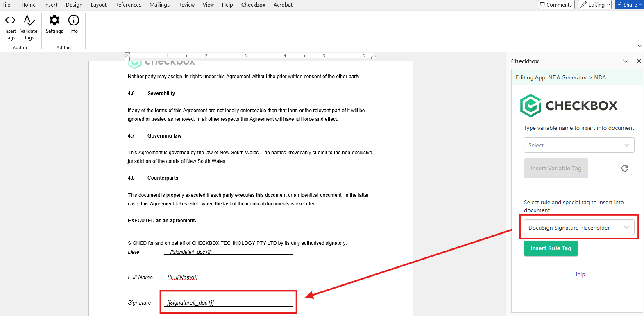The image size is (644, 316).
Task: Click the first line indent marker on ruler
Action: pos(127,54)
